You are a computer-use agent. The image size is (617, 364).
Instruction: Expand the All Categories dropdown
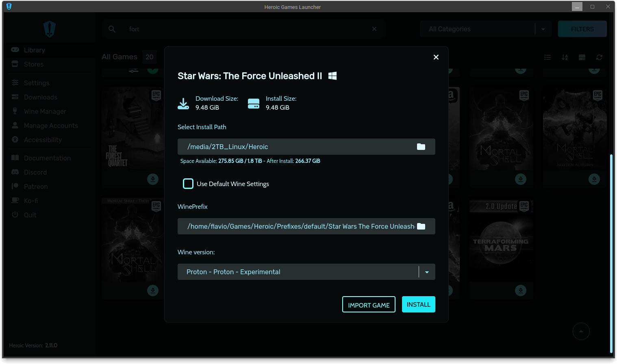tap(544, 29)
